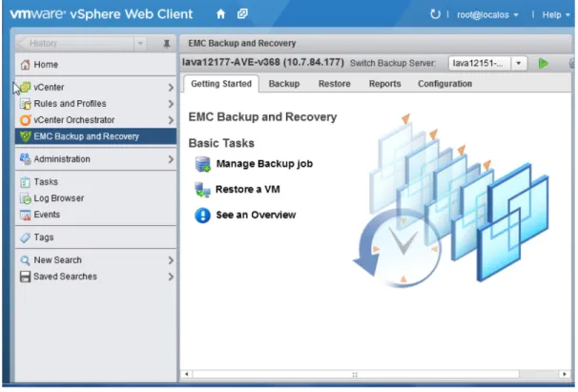Select Events in the navigator
The height and width of the screenshot is (392, 578).
[x=95, y=215]
